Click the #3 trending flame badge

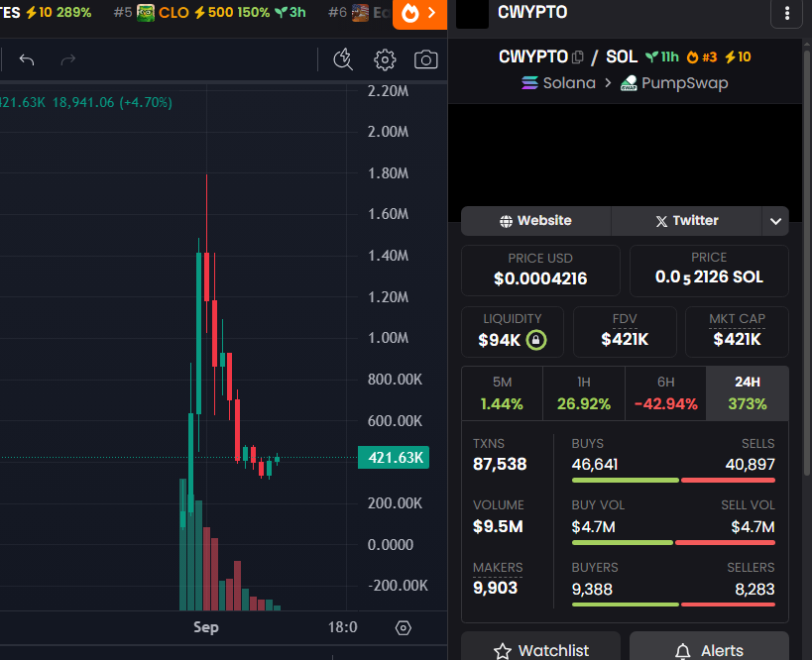702,56
